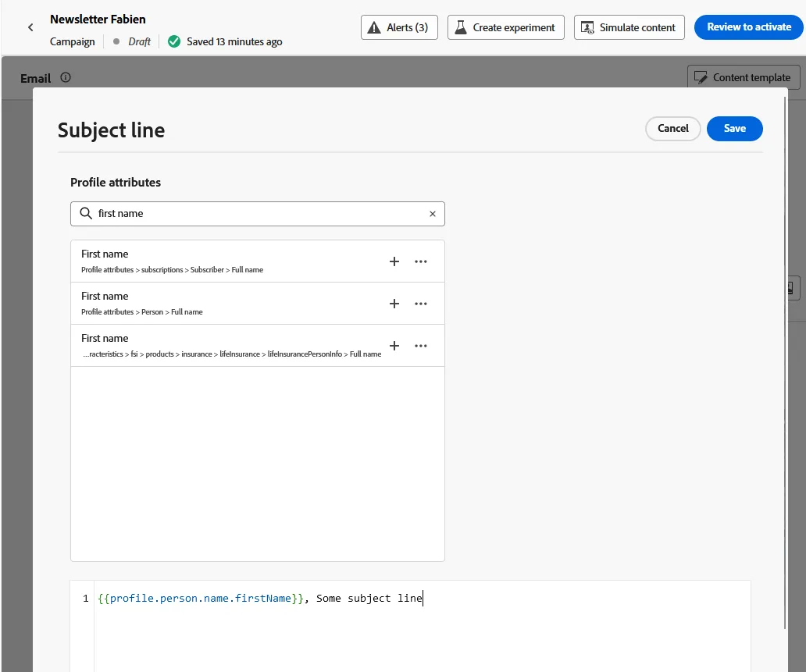Image resolution: width=806 pixels, height=672 pixels.
Task: Open more options for Subscriber First name
Action: (x=420, y=261)
